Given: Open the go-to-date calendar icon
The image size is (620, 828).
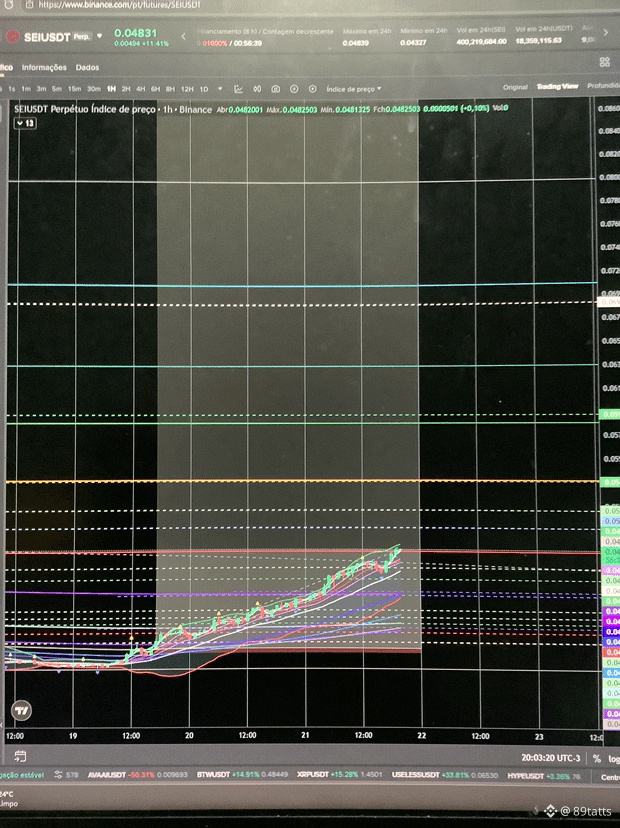Looking at the screenshot, I should (20, 756).
